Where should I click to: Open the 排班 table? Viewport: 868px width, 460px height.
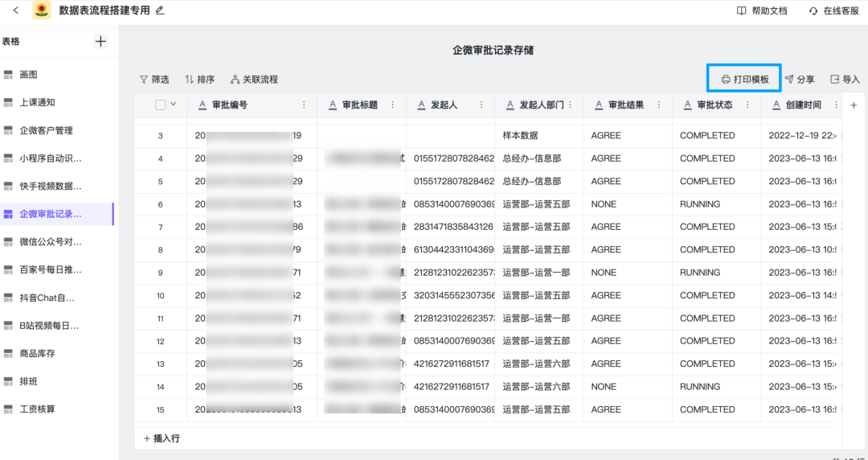57,381
